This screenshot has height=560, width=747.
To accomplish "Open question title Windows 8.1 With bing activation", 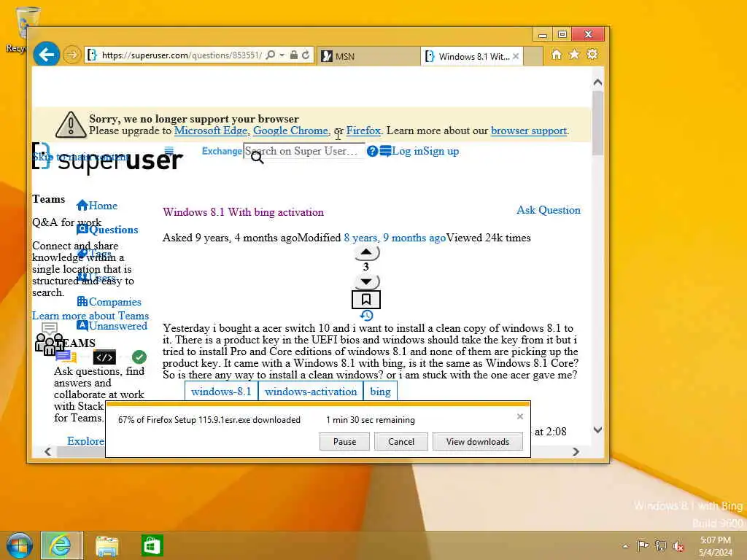I will (244, 212).
